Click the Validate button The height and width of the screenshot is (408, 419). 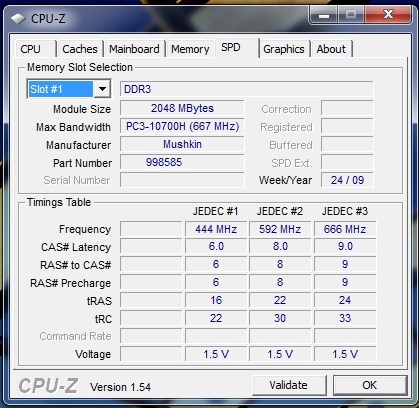(x=289, y=385)
